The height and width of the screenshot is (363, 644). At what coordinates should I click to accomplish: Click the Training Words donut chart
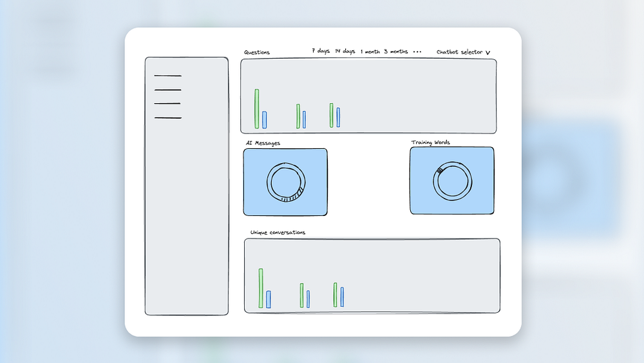tap(453, 181)
